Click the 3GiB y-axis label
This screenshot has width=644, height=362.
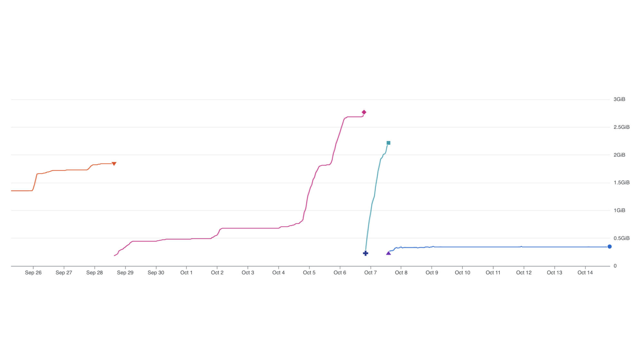pos(619,99)
